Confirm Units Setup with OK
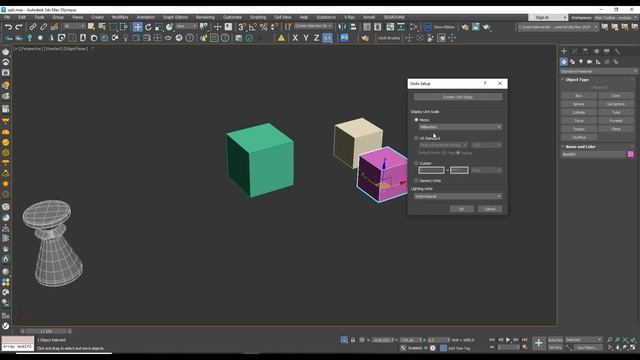 click(x=461, y=209)
